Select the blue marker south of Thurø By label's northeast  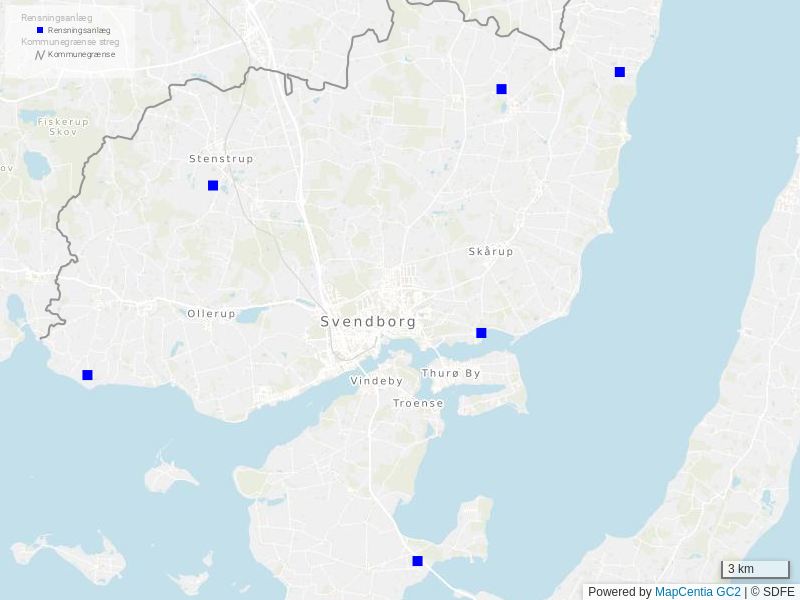coord(481,333)
